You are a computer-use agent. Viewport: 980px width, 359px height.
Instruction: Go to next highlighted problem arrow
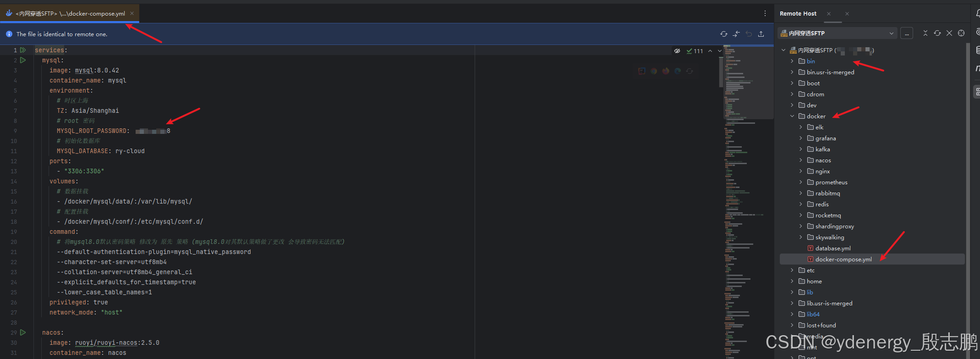[720, 51]
